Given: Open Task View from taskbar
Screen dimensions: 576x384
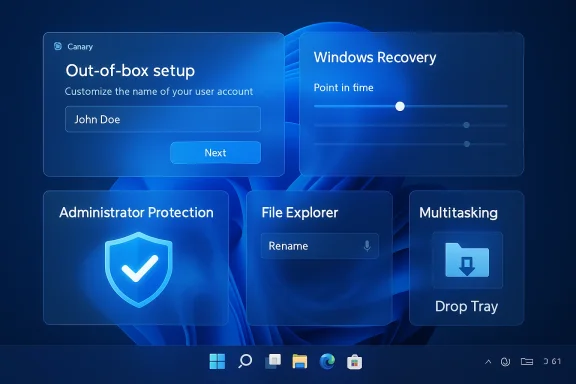Looking at the screenshot, I should [273, 361].
